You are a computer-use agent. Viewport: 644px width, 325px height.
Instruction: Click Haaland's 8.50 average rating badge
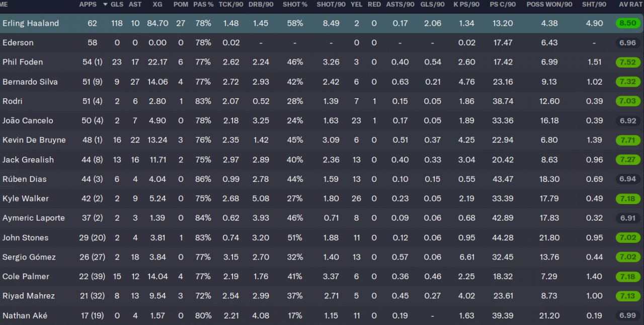[628, 23]
